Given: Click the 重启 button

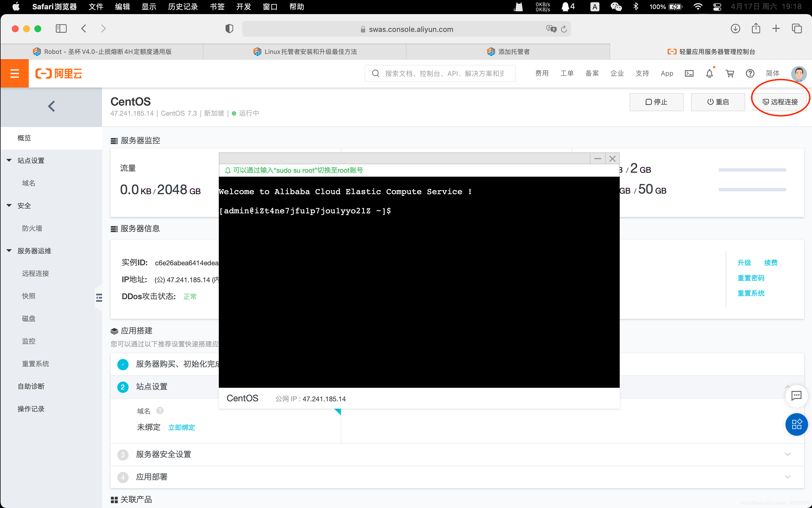Looking at the screenshot, I should 718,102.
